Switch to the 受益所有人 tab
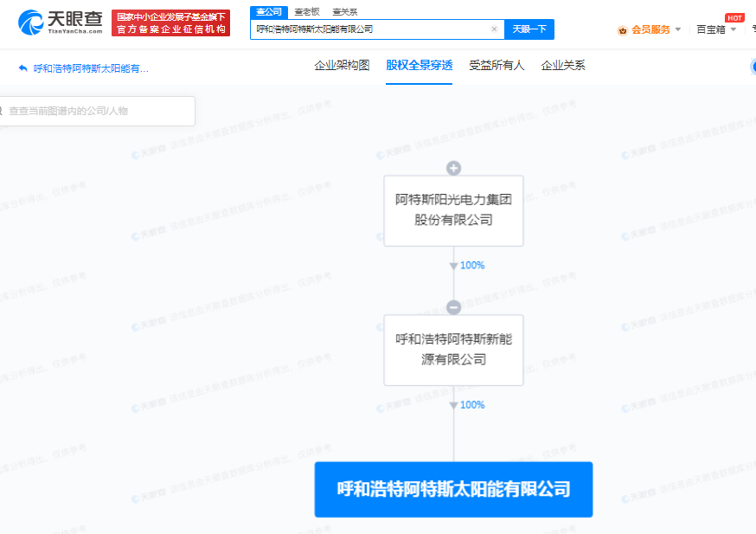This screenshot has width=756, height=534. 497,65
